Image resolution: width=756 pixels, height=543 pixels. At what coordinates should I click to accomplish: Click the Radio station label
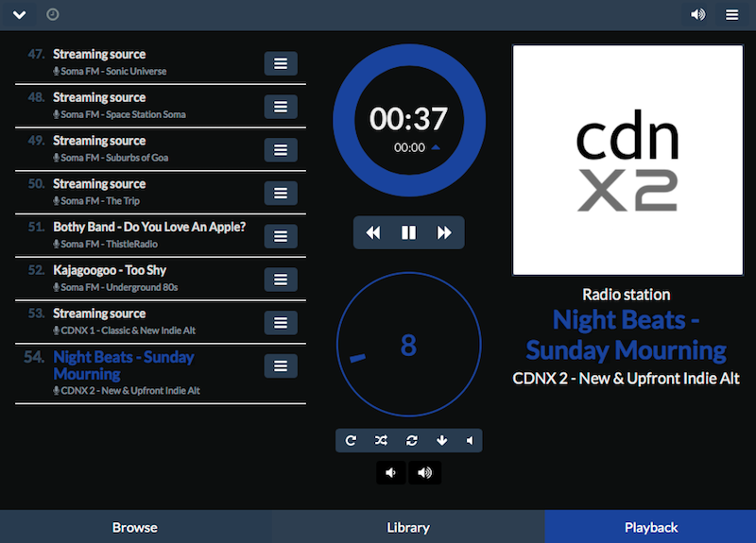(626, 295)
